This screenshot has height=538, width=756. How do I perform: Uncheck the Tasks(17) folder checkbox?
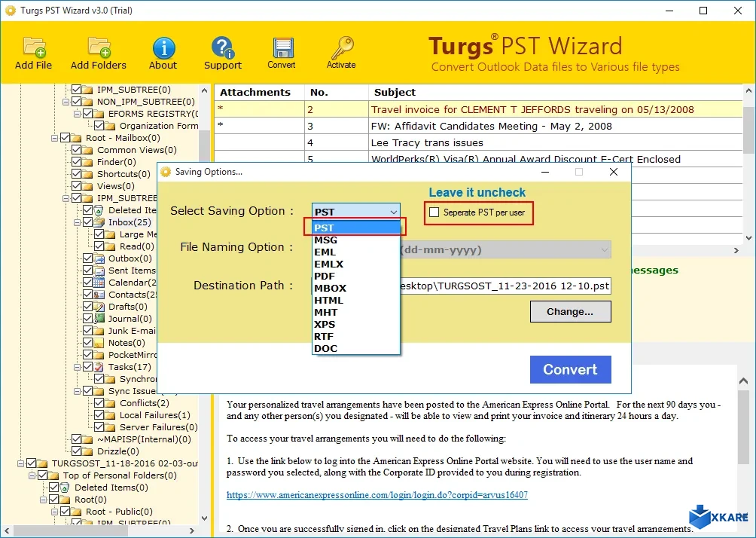[x=88, y=367]
